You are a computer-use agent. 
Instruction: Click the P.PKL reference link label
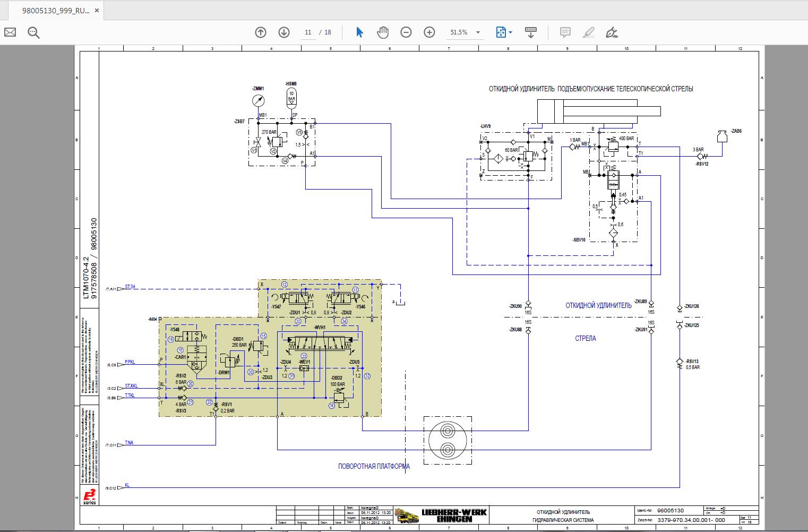130,362
